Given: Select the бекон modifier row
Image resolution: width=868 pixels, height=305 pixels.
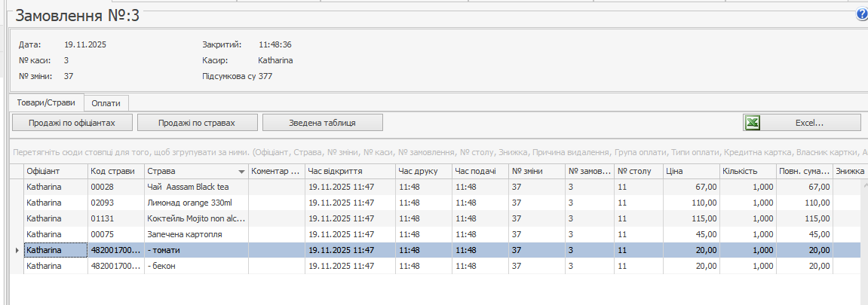Looking at the screenshot, I should (x=195, y=266).
